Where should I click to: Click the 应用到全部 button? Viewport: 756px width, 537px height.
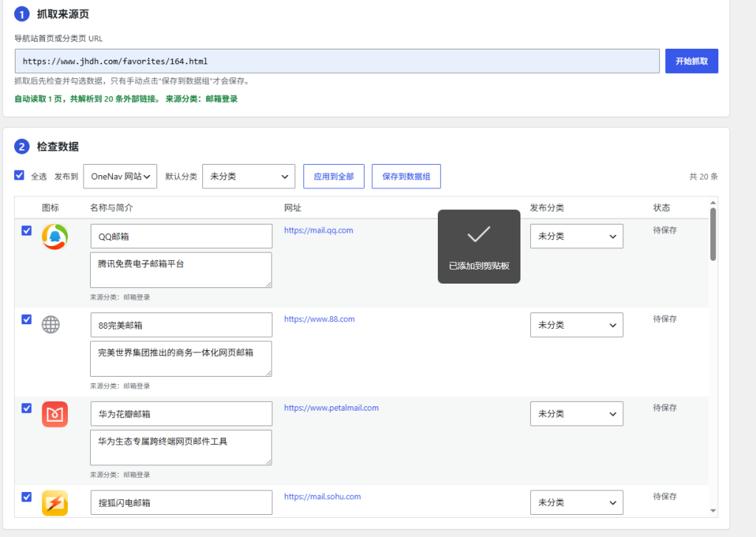[x=334, y=177]
